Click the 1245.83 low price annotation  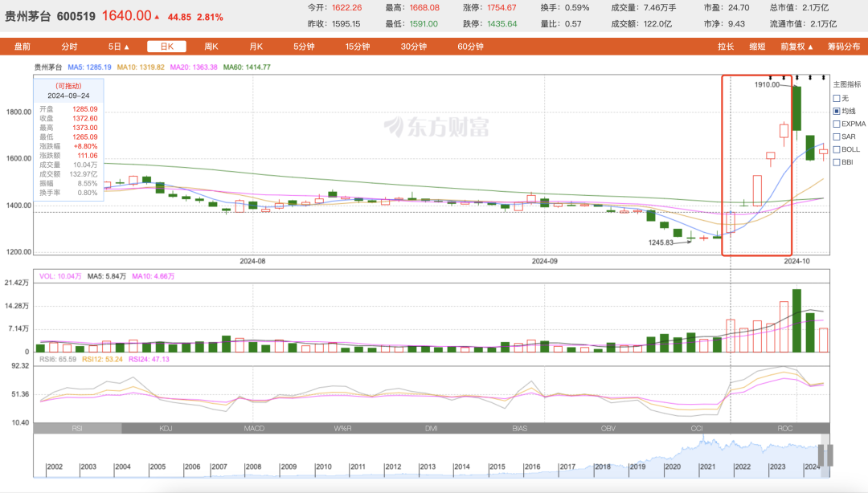(661, 242)
